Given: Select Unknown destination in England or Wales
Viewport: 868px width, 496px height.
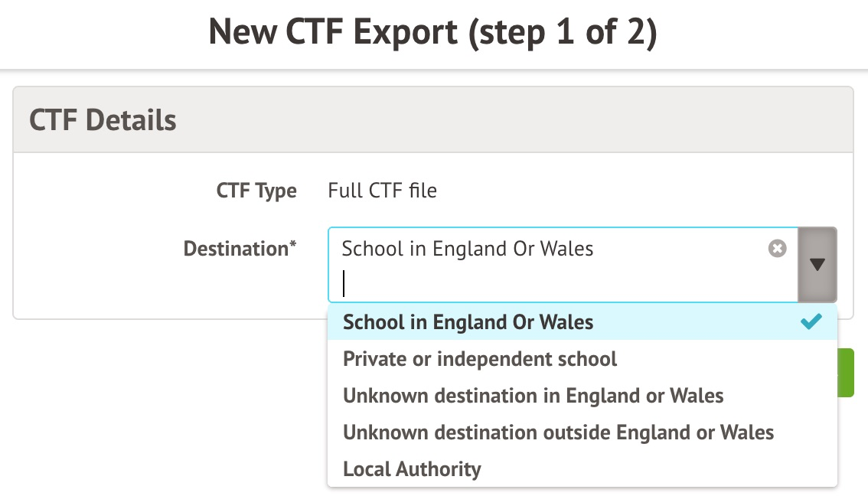Looking at the screenshot, I should [x=533, y=396].
